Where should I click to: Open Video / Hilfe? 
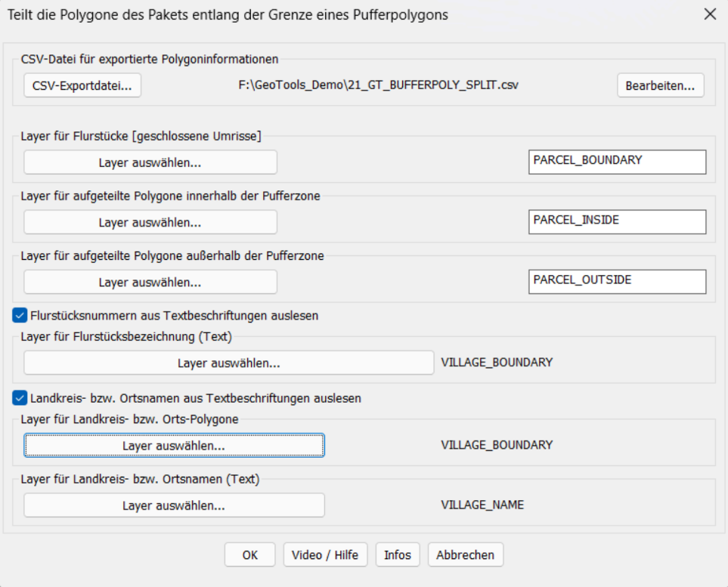click(325, 555)
